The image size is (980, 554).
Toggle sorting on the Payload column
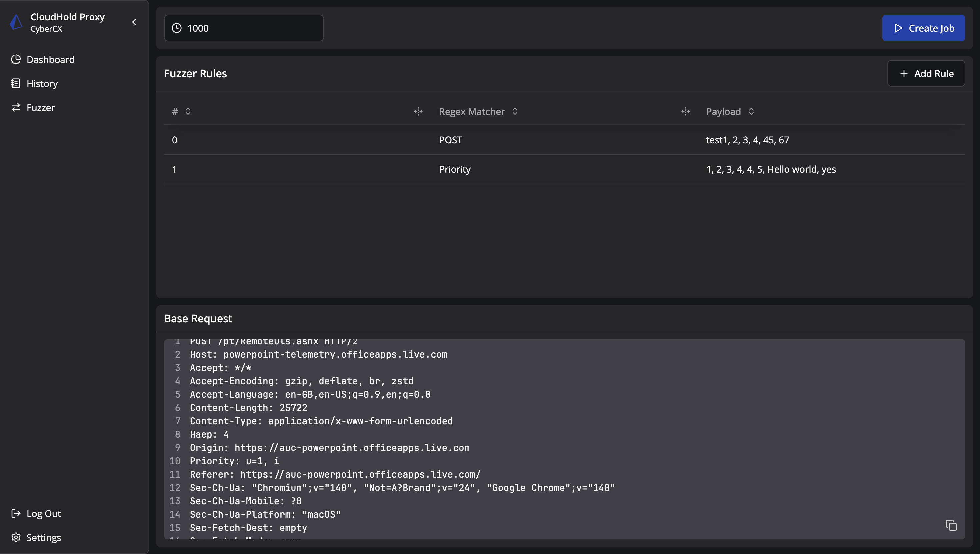click(752, 111)
